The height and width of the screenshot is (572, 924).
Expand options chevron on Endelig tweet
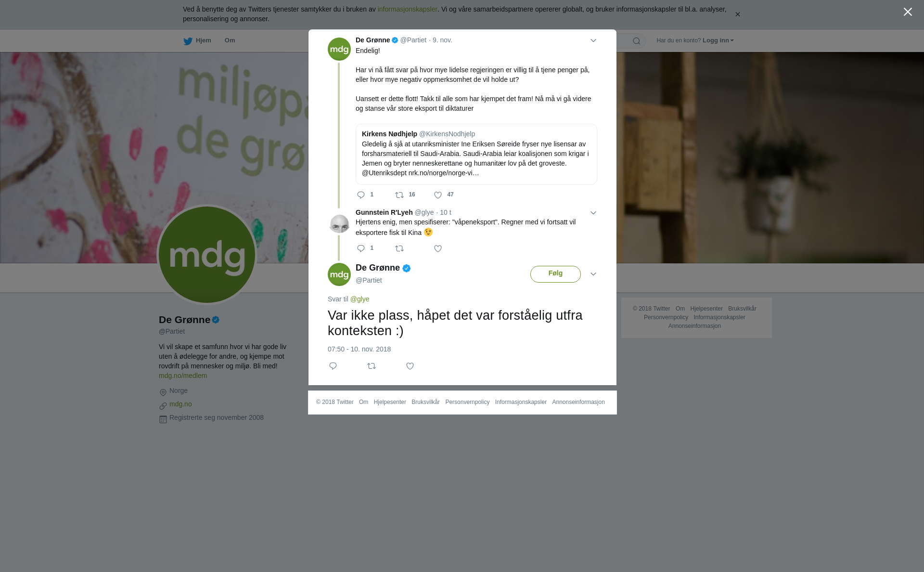point(593,41)
